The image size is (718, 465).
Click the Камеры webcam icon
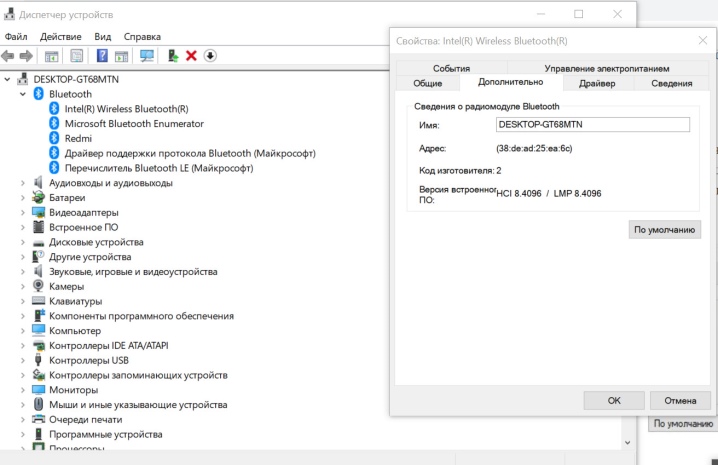[38, 286]
